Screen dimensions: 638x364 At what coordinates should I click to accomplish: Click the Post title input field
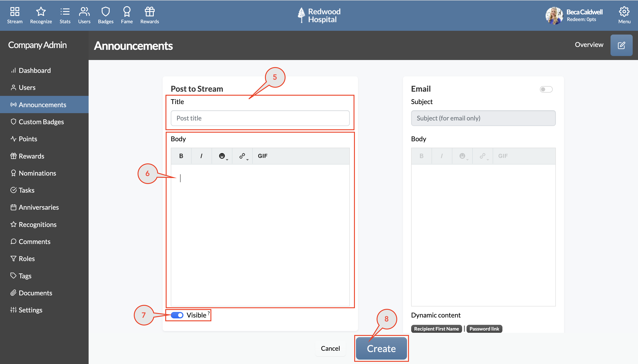click(260, 118)
